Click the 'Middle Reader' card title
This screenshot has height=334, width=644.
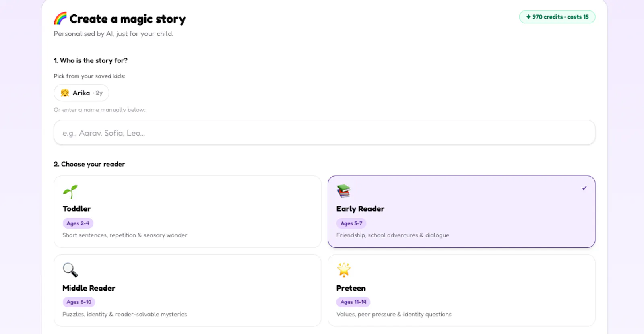89,288
